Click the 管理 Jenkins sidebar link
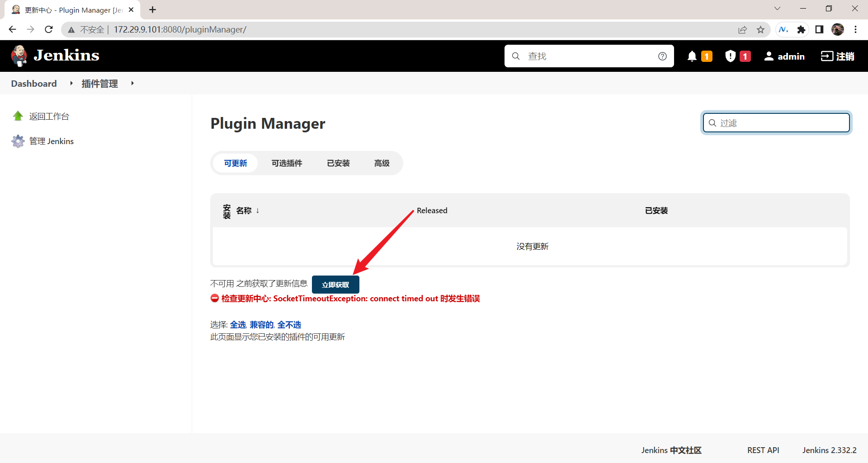Image resolution: width=868 pixels, height=463 pixels. pos(52,141)
